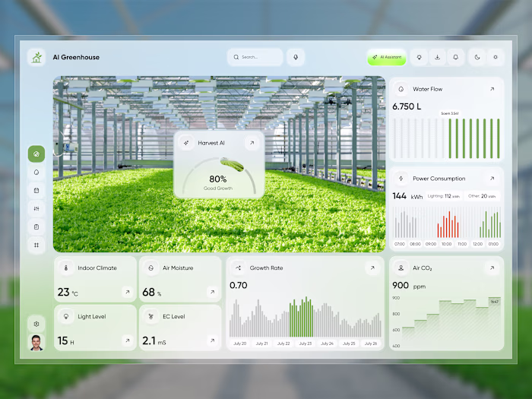Open the water drop section in sidebar

[x=36, y=173]
